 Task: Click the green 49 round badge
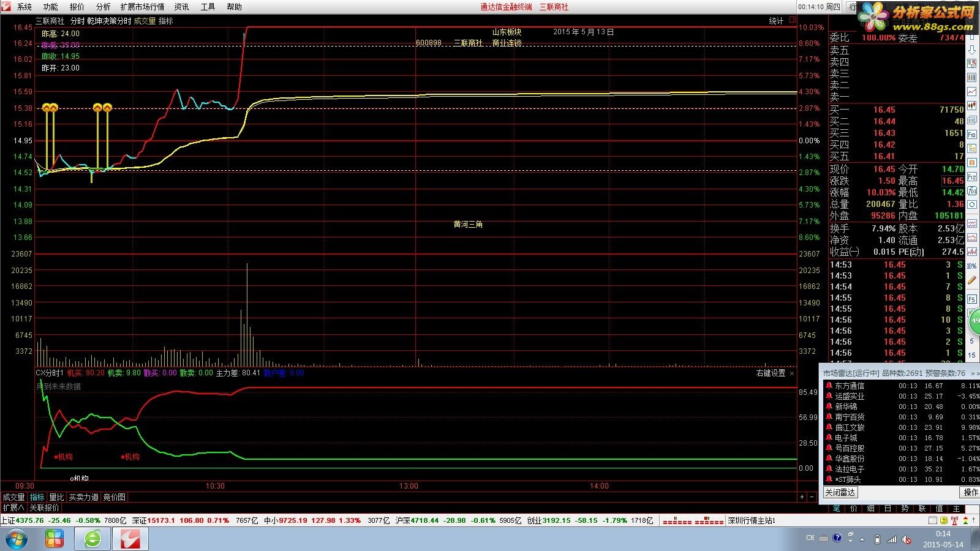(974, 321)
